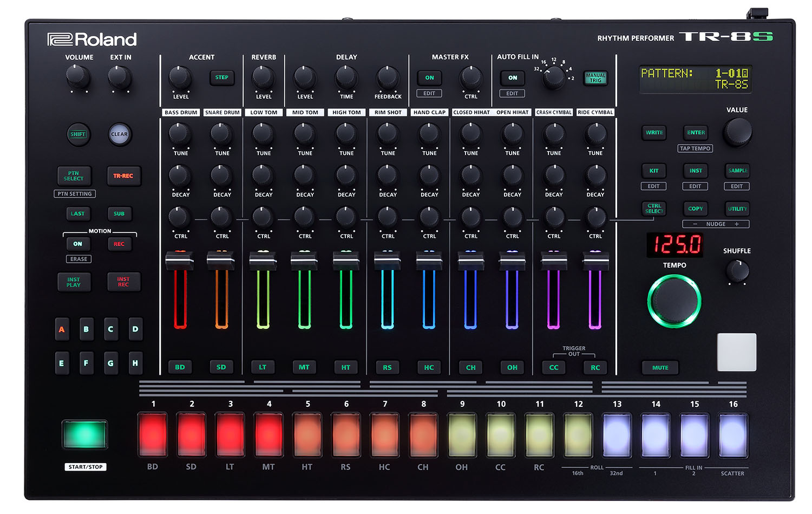
Task: Select variation A button
Action: 62,329
